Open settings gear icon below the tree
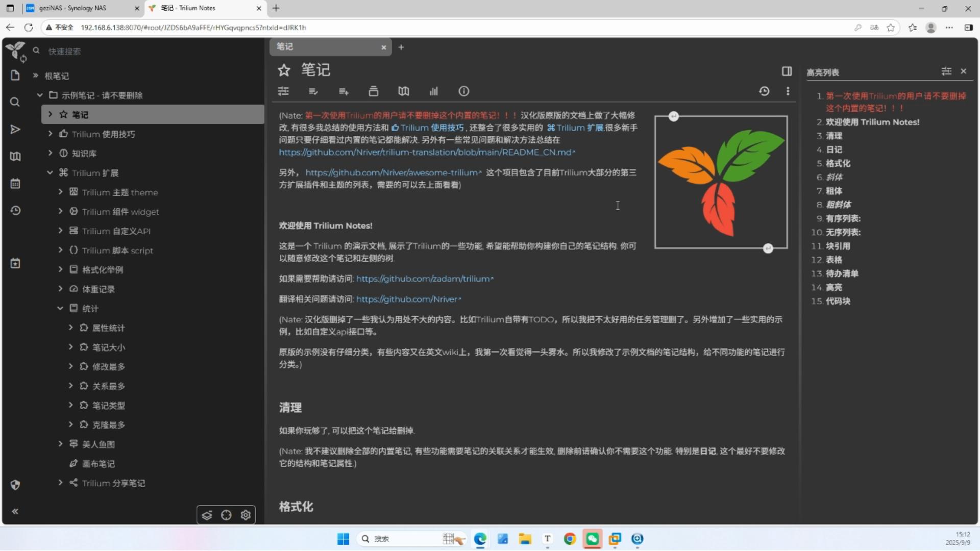The height and width of the screenshot is (551, 980). 246,515
